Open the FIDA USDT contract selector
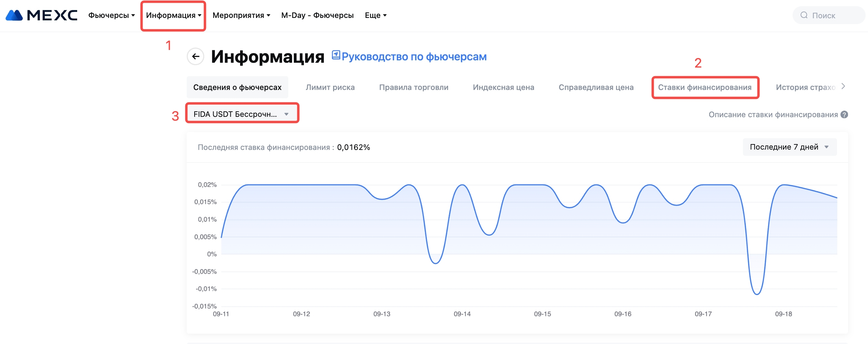The image size is (868, 344). [242, 114]
